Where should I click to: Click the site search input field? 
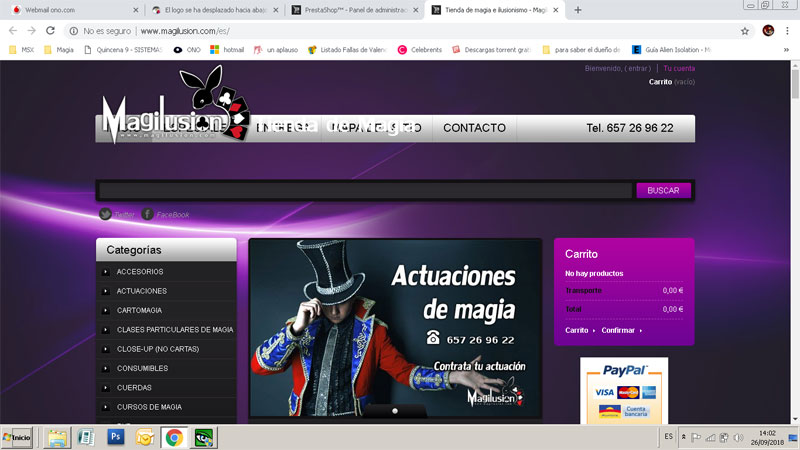pos(366,190)
